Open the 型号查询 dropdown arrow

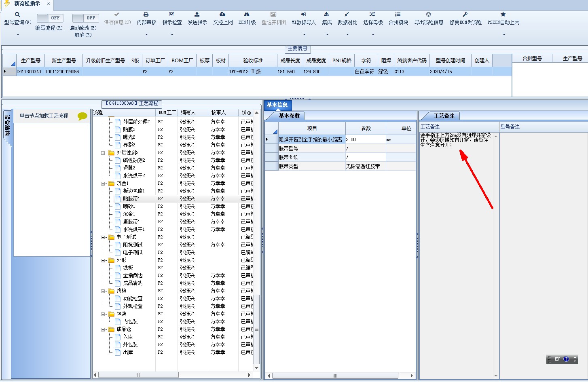18,35
